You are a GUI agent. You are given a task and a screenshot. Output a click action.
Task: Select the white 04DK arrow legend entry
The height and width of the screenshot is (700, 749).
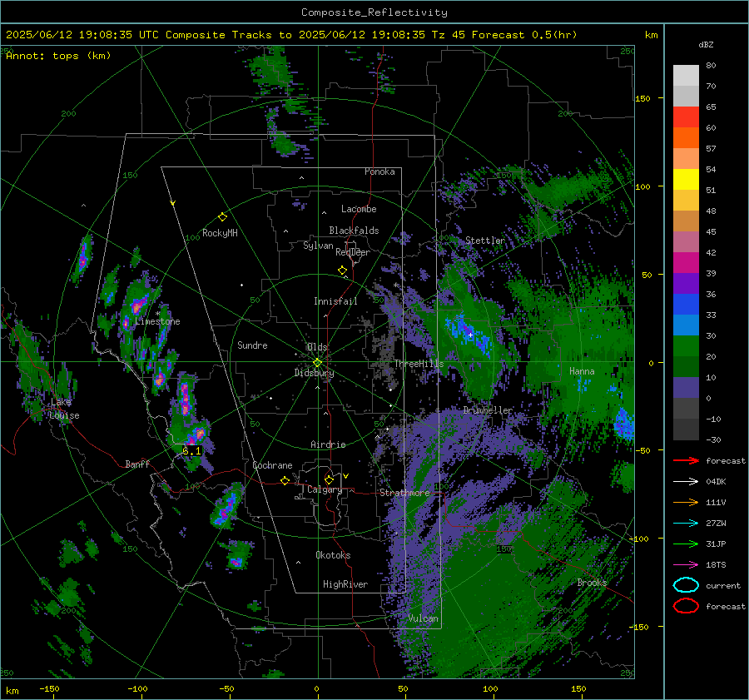[686, 482]
